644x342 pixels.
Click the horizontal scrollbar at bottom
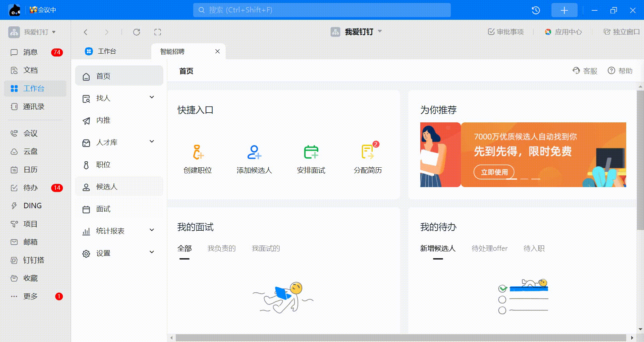point(401,338)
